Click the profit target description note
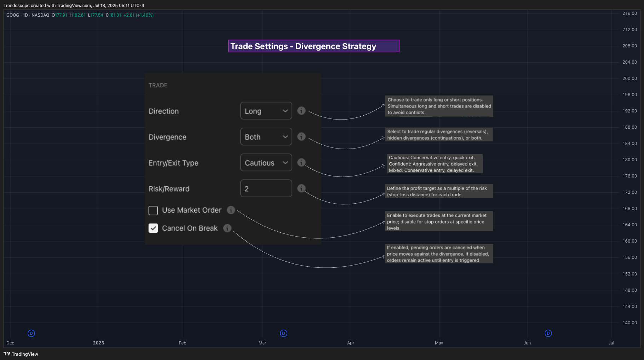Screen dimensions: 644x360 [x=439, y=191]
